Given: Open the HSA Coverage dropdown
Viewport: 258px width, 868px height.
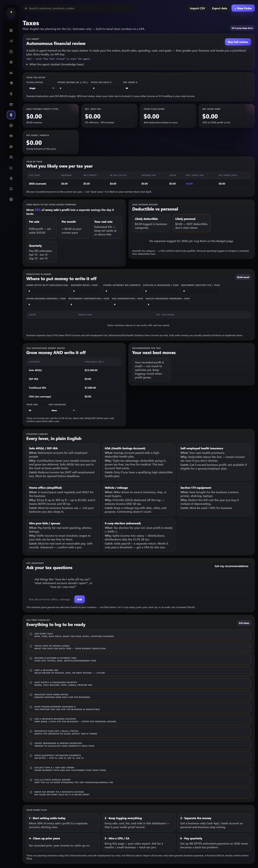Looking at the screenshot, I should pyautogui.click(x=62, y=410).
